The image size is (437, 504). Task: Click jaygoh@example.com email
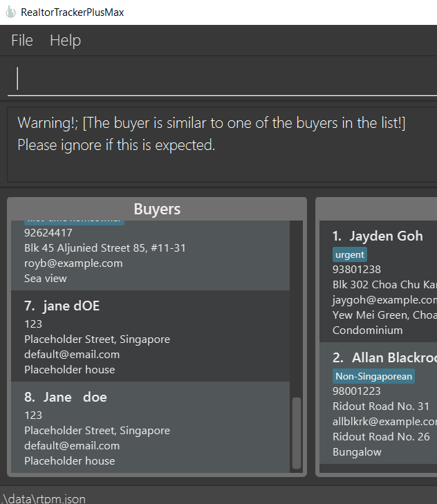384,300
